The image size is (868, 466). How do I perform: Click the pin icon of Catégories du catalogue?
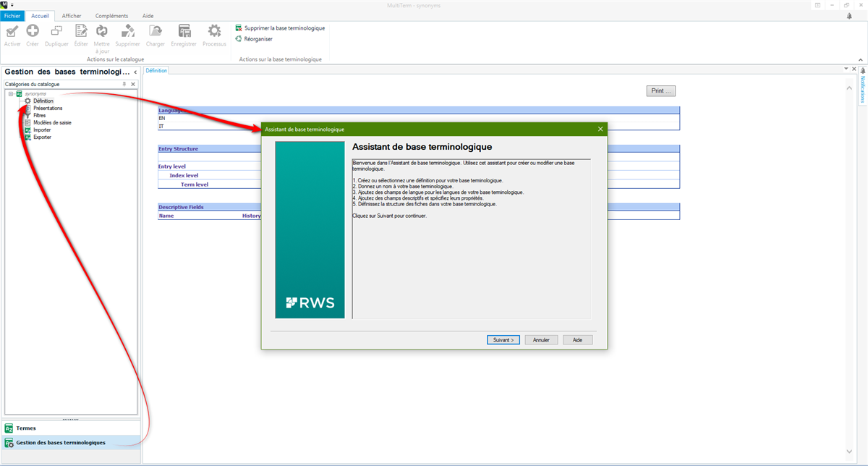124,84
